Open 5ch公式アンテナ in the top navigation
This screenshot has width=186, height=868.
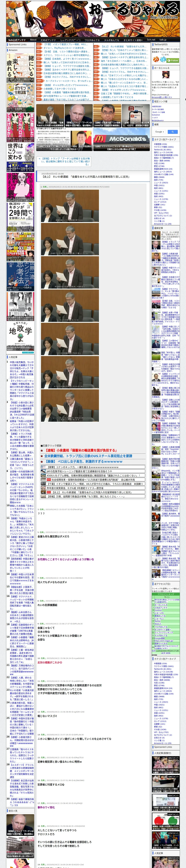click(x=17, y=40)
